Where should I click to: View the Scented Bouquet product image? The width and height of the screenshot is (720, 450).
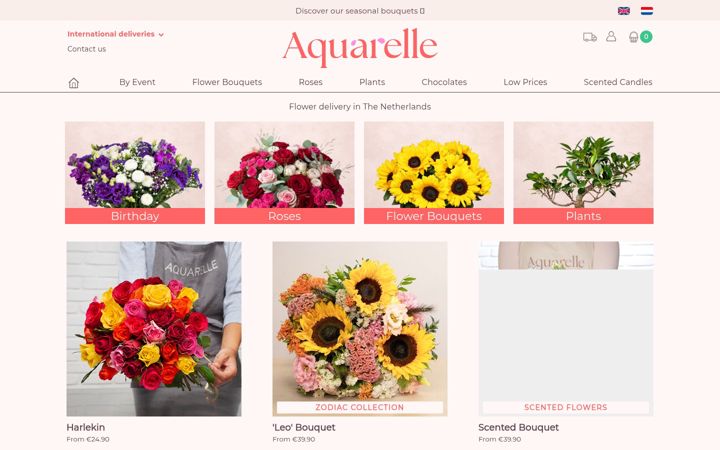[x=566, y=329]
